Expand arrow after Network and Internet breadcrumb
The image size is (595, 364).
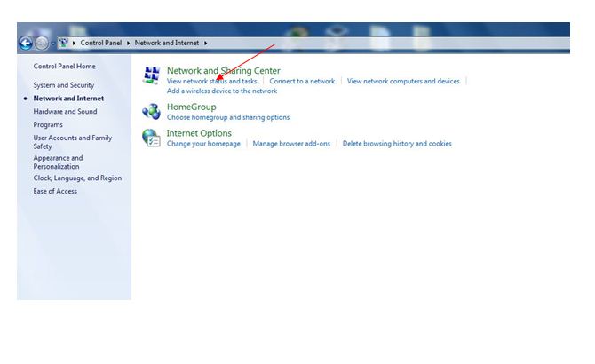[206, 43]
